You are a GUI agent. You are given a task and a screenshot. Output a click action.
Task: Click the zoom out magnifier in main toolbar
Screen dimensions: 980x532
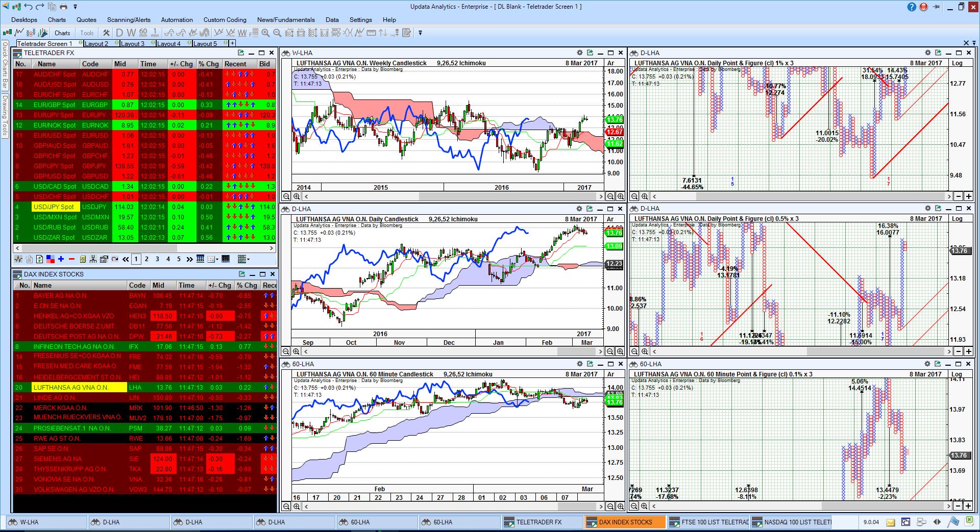(x=277, y=33)
